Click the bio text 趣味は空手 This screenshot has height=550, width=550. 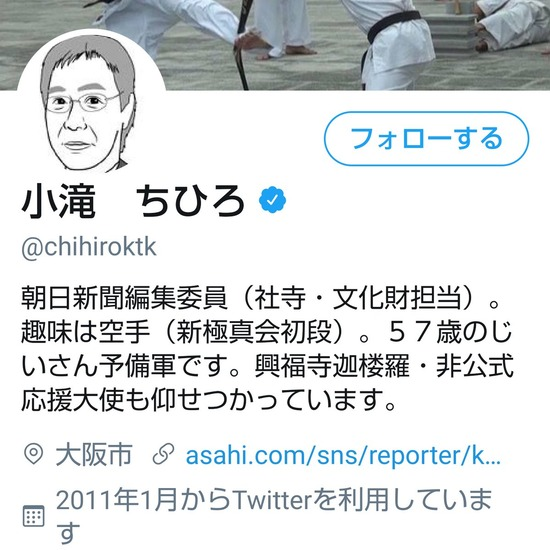coord(86,332)
